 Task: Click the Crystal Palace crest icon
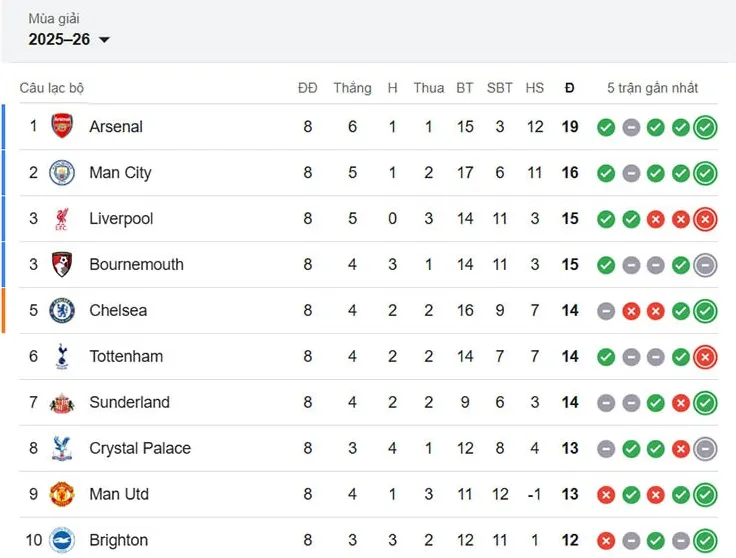[x=62, y=448]
